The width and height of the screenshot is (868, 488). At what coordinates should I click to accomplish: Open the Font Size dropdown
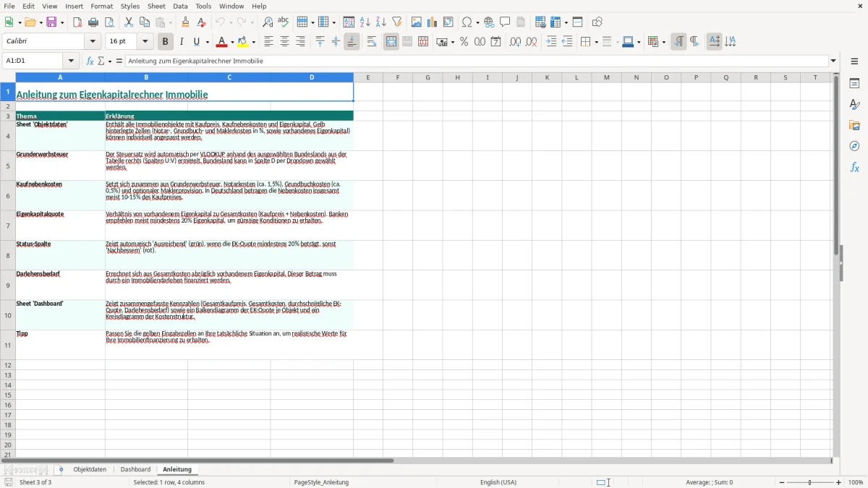click(x=145, y=42)
